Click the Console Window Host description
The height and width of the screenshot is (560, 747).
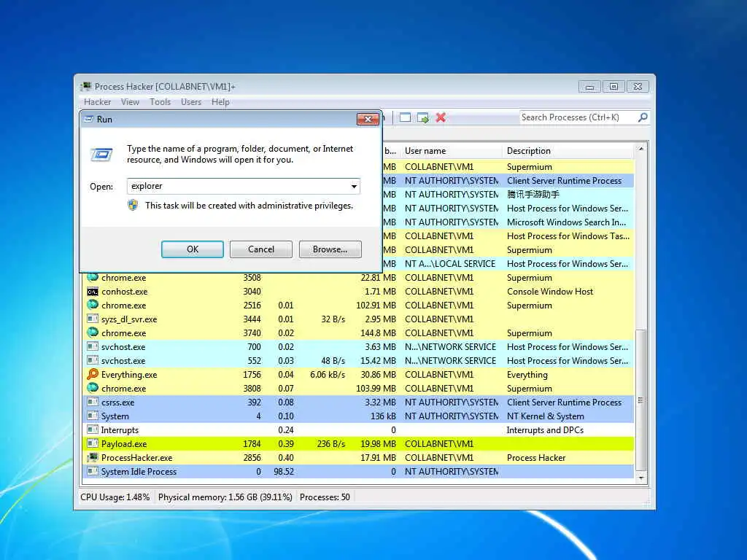pos(550,292)
